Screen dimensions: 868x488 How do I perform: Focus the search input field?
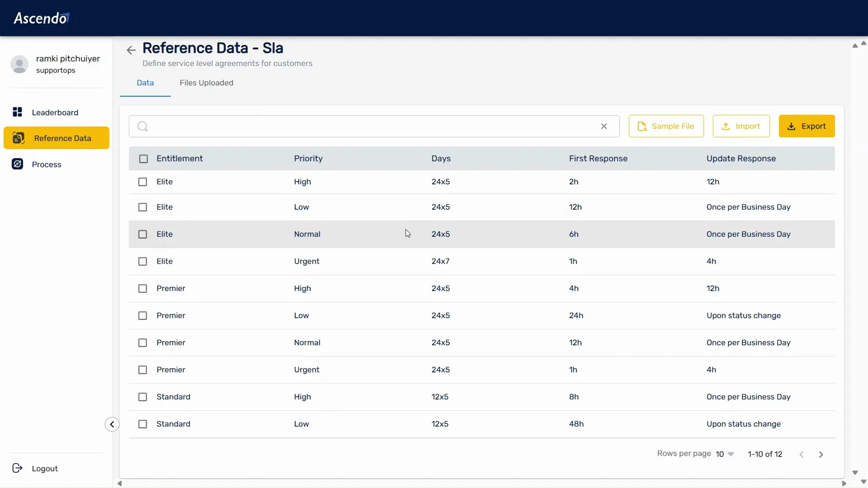point(374,126)
